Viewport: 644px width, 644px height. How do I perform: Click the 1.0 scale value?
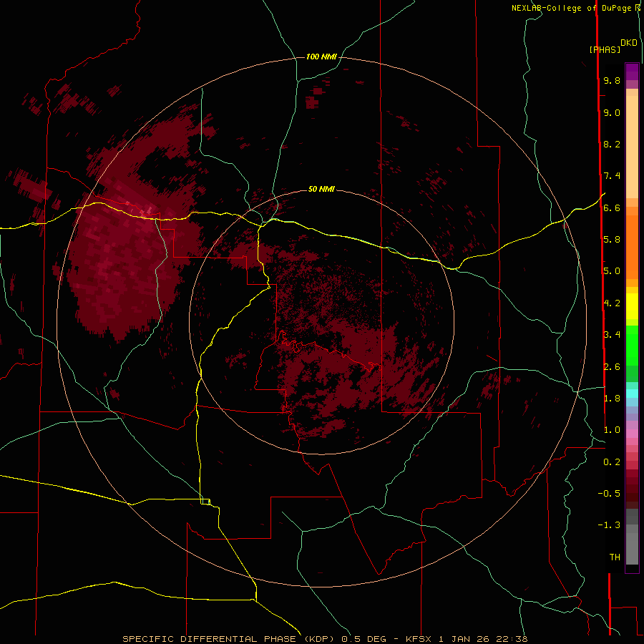pyautogui.click(x=612, y=430)
